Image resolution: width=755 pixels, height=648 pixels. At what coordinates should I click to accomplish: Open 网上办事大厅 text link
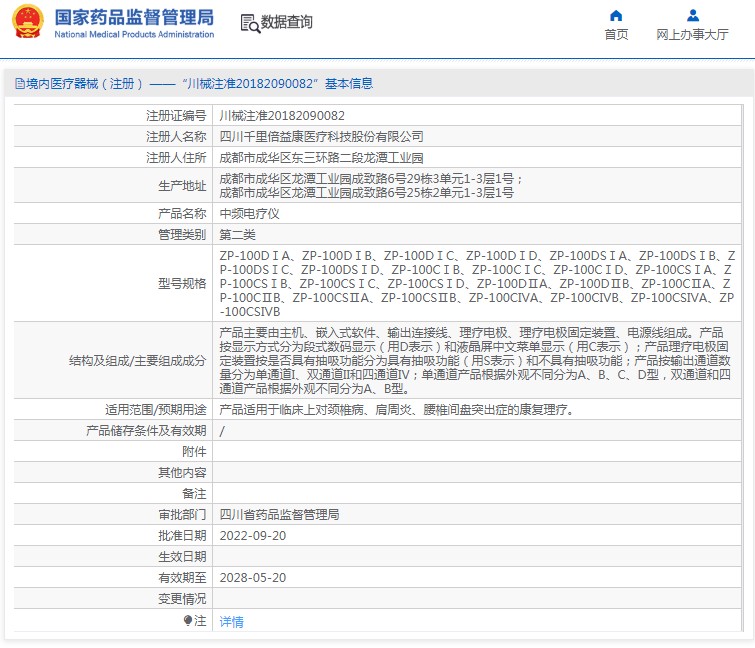coord(692,35)
